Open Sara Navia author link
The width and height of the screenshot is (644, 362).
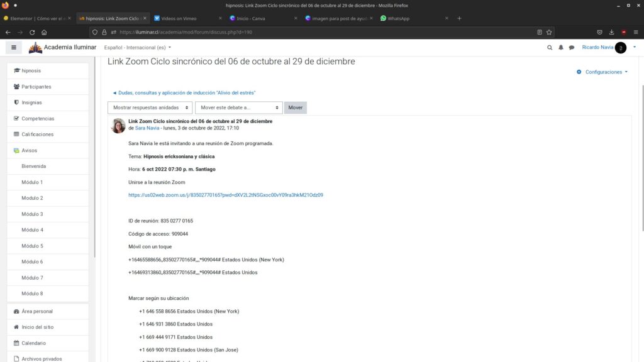pyautogui.click(x=147, y=128)
